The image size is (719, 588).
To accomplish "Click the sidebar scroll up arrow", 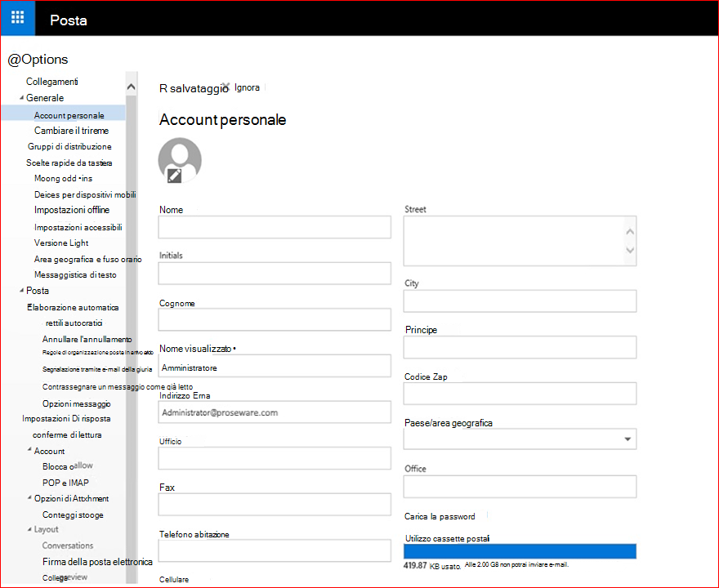I will click(x=132, y=87).
